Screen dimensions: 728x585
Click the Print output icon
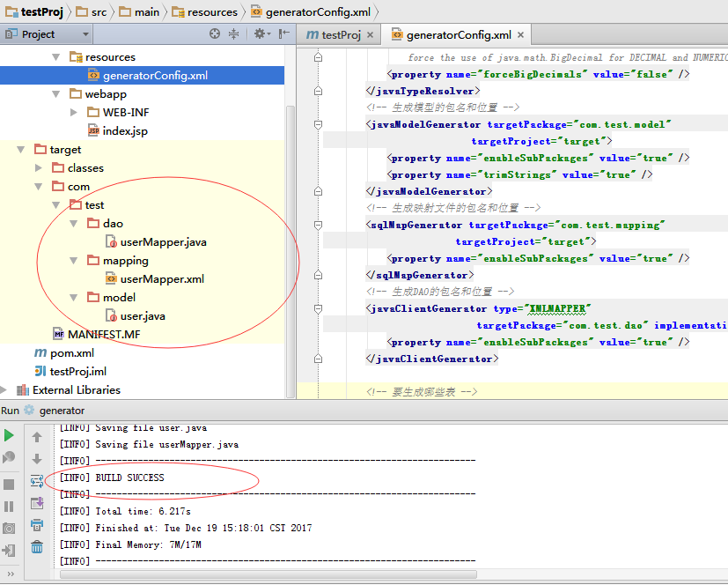(37, 525)
